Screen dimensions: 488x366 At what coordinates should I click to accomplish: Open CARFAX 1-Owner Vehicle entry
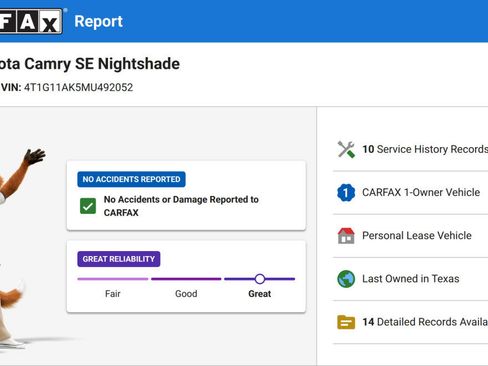click(x=410, y=192)
